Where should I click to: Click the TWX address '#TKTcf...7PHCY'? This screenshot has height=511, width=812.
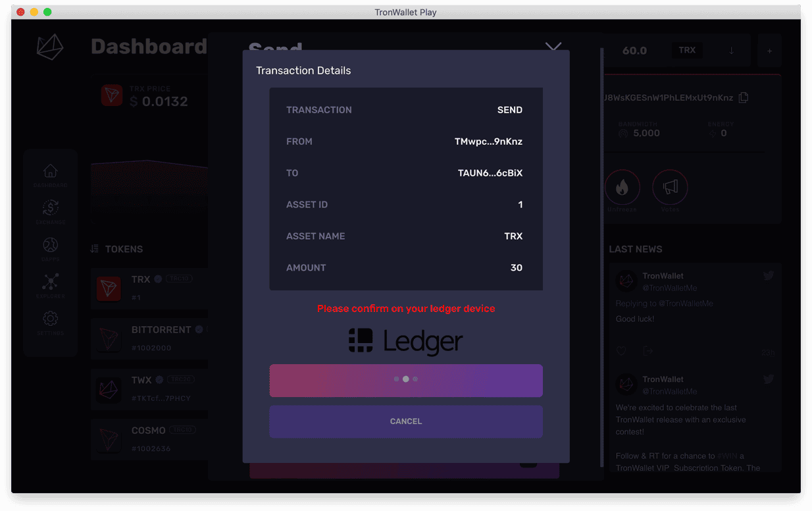[x=161, y=398]
